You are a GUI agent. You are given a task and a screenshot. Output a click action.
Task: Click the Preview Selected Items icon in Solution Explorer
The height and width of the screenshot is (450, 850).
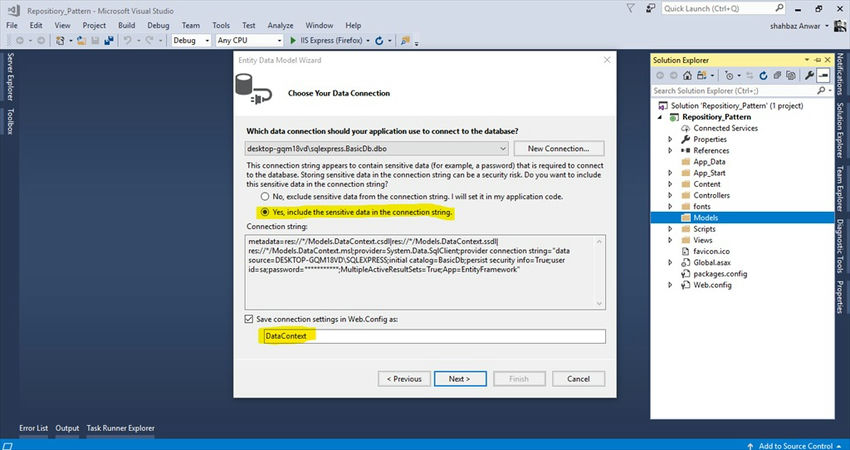[x=823, y=75]
